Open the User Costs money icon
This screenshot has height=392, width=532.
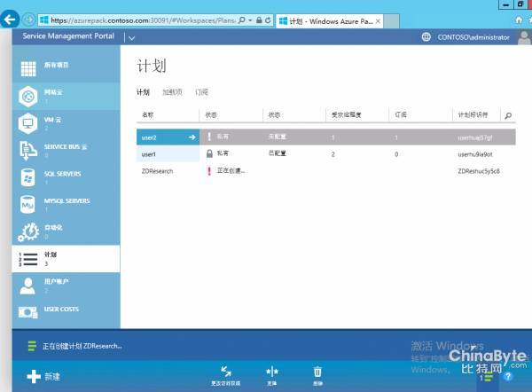coord(27,312)
